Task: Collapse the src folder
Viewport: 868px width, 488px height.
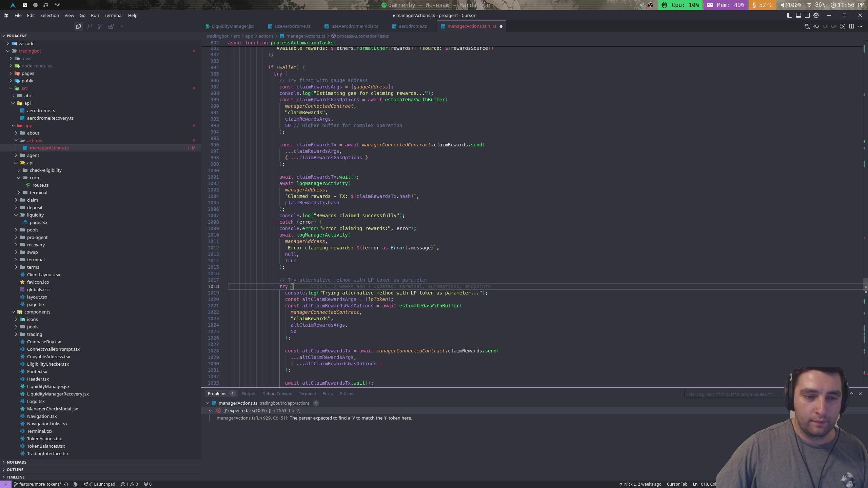Action: click(100, 88)
